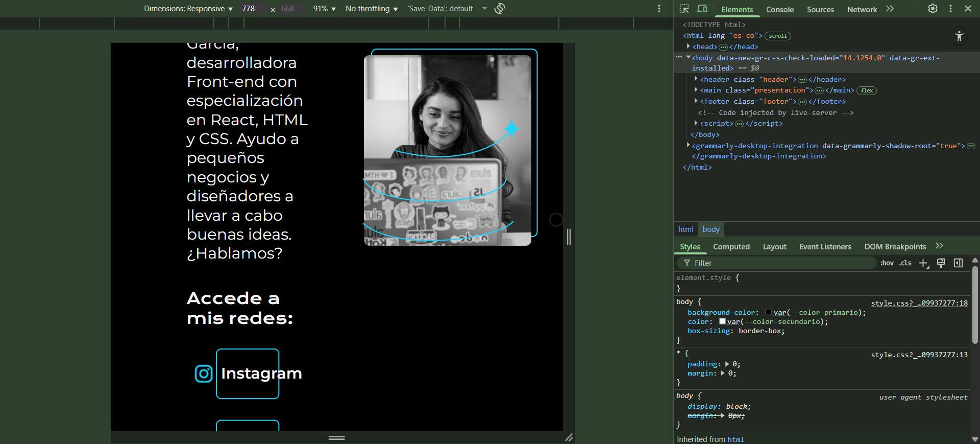
Task: Select body in the breadcrumb bar
Action: point(710,229)
